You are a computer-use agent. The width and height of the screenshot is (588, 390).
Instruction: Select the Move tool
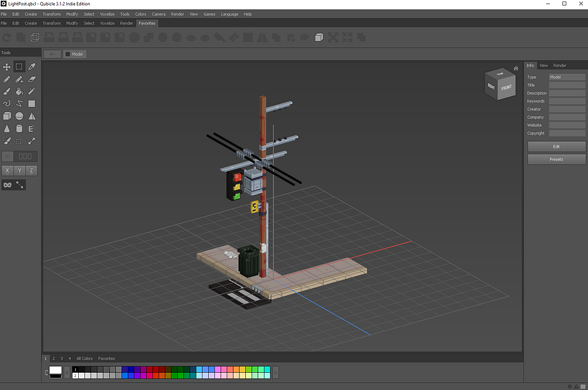[x=6, y=67]
